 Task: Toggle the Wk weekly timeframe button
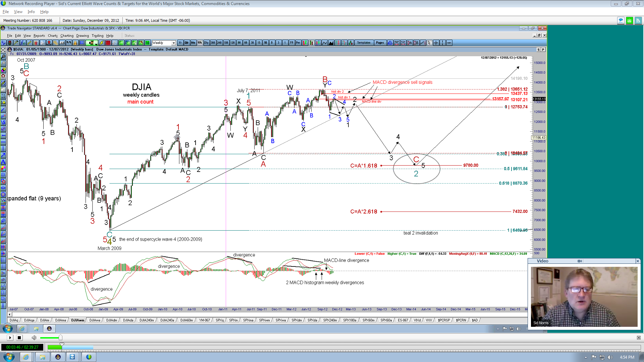[200, 43]
